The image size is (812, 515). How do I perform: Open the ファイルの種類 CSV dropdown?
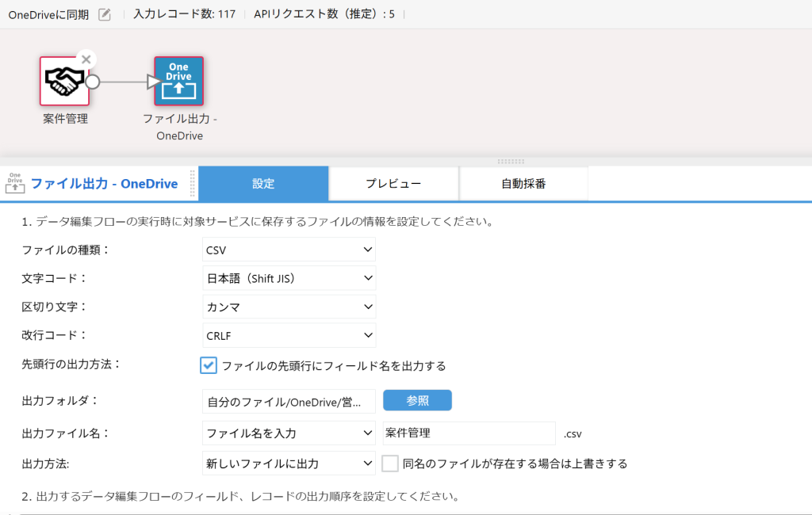289,250
